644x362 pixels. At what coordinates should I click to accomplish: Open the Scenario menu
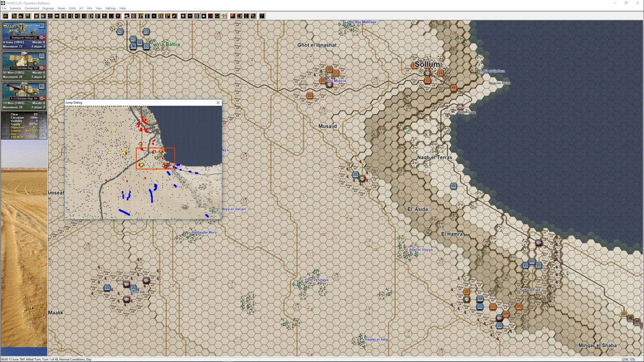[15, 8]
